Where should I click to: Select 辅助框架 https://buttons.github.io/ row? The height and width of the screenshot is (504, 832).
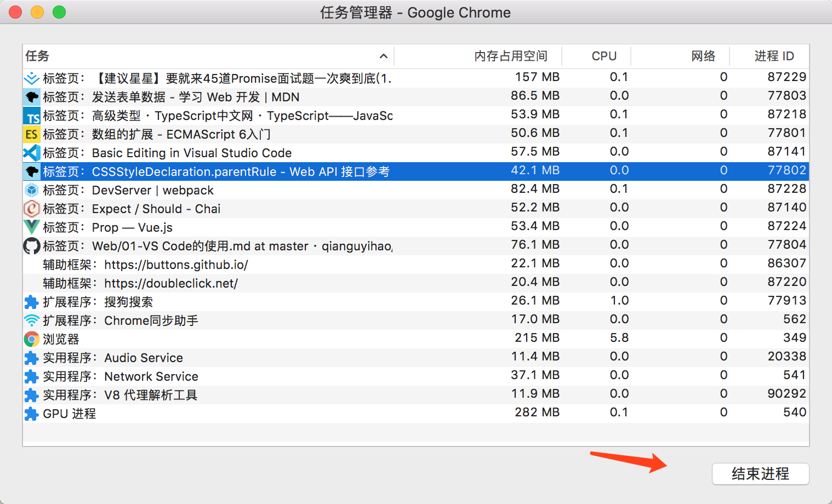click(416, 265)
